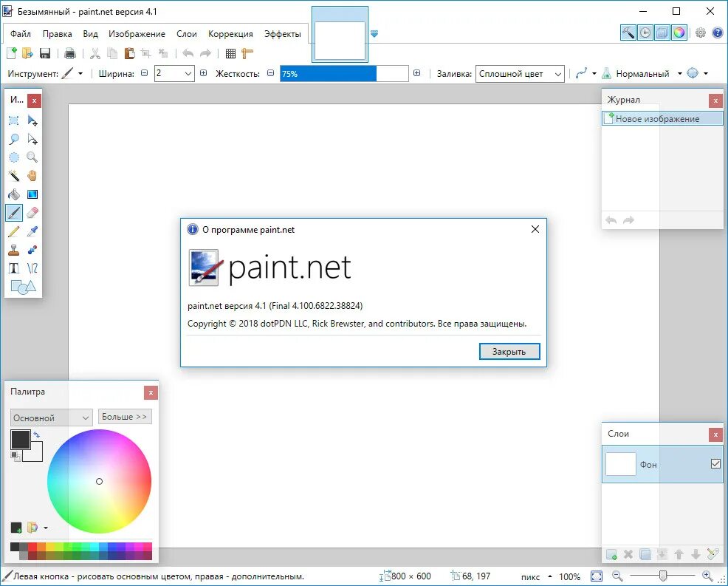
Task: Open the Эффекты menu
Action: pyautogui.click(x=283, y=34)
